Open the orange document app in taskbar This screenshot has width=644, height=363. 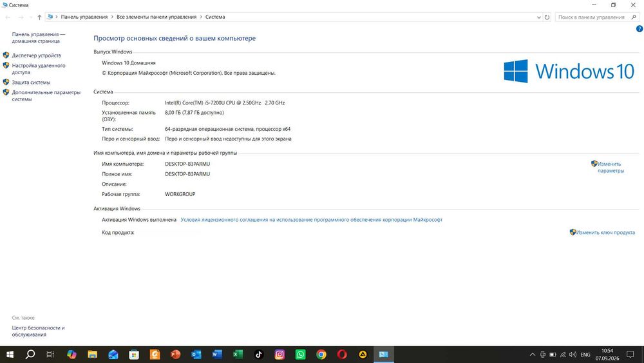click(x=155, y=355)
